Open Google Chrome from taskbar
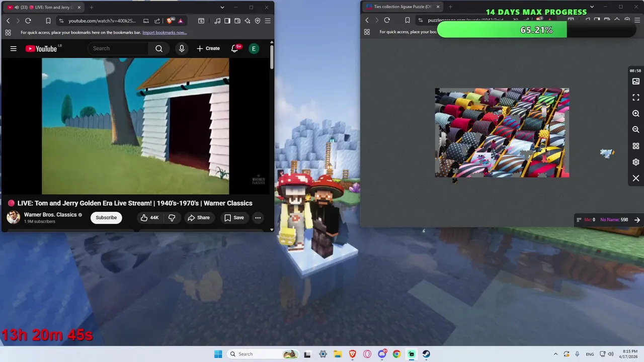644x362 pixels. point(396,354)
